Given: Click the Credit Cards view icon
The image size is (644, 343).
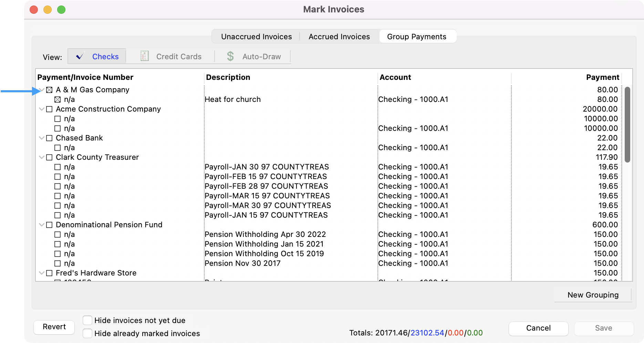Looking at the screenshot, I should [x=145, y=56].
